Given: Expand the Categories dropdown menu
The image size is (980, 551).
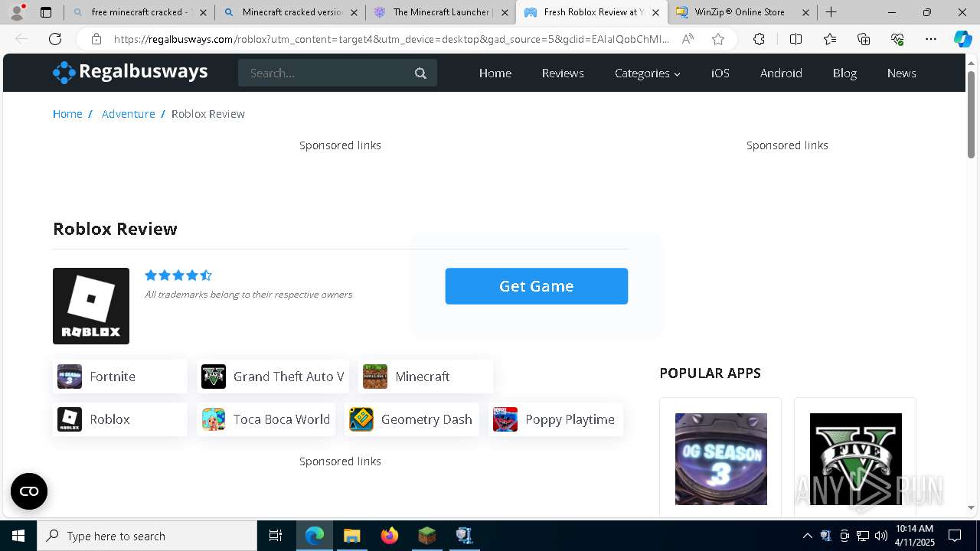Looking at the screenshot, I should click(x=647, y=73).
